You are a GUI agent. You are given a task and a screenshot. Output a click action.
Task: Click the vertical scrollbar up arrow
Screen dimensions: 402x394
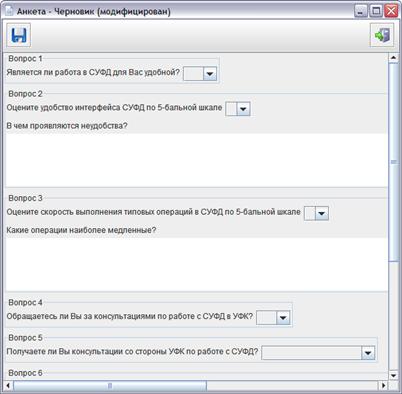click(x=393, y=58)
